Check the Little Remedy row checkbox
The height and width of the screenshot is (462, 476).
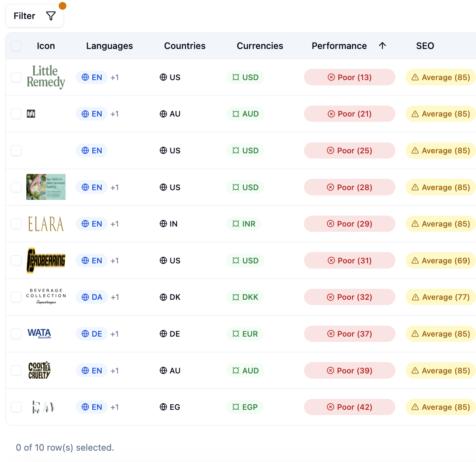pyautogui.click(x=16, y=77)
